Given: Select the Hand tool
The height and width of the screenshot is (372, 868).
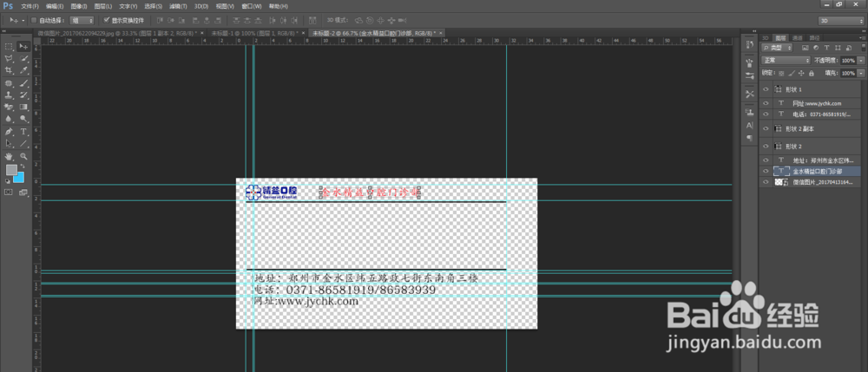Looking at the screenshot, I should click(9, 156).
